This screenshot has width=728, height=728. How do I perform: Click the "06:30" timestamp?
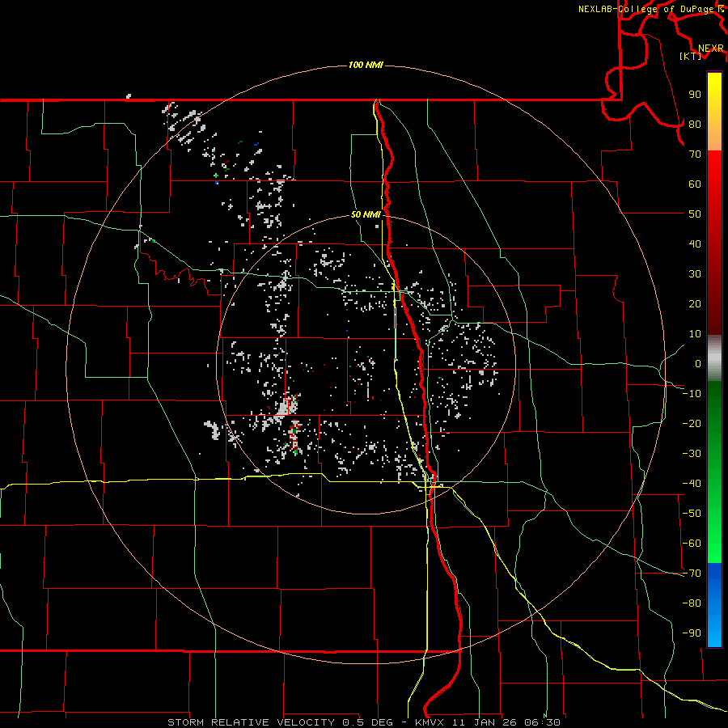coord(542,722)
